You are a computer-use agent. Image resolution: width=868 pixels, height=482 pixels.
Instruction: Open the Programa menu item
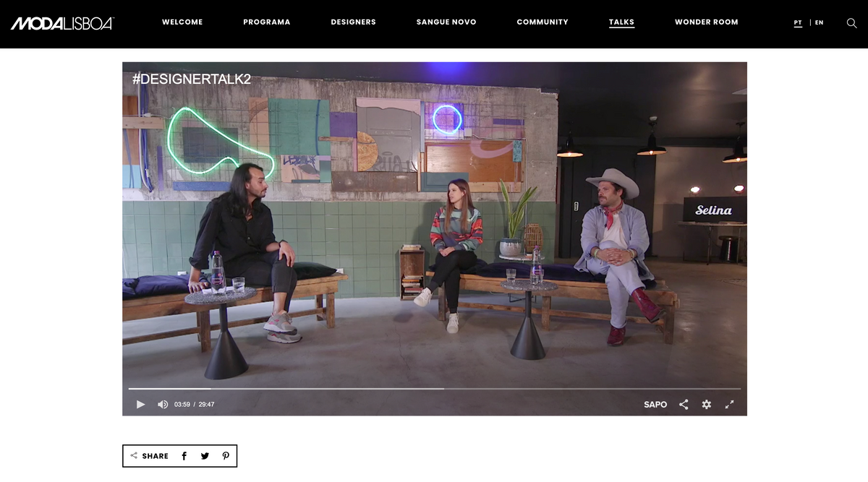point(267,22)
